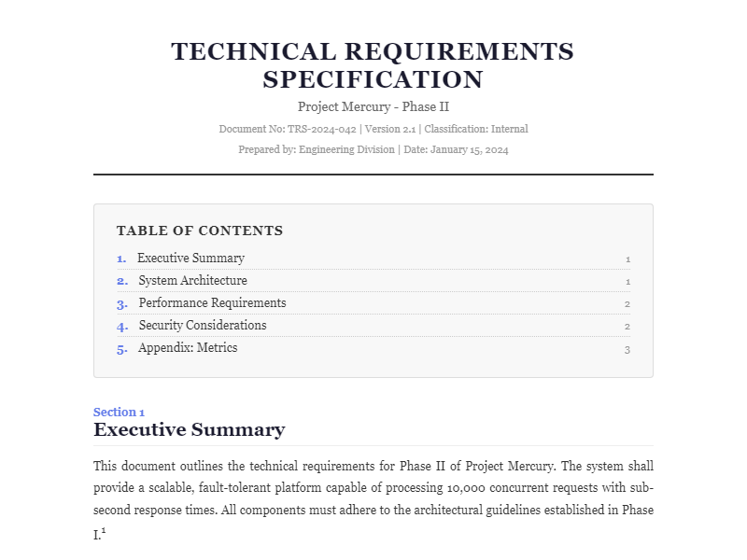The height and width of the screenshot is (560, 747).
Task: Open the Executive Summary table of contents entry
Action: (x=190, y=259)
